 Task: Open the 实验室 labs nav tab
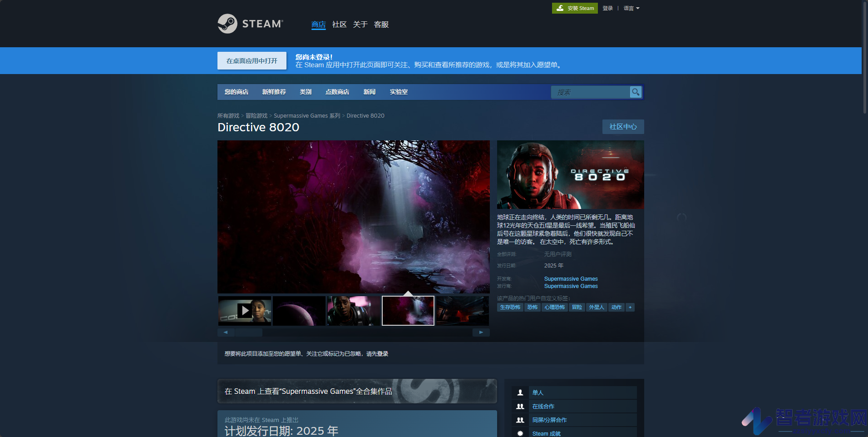(399, 92)
